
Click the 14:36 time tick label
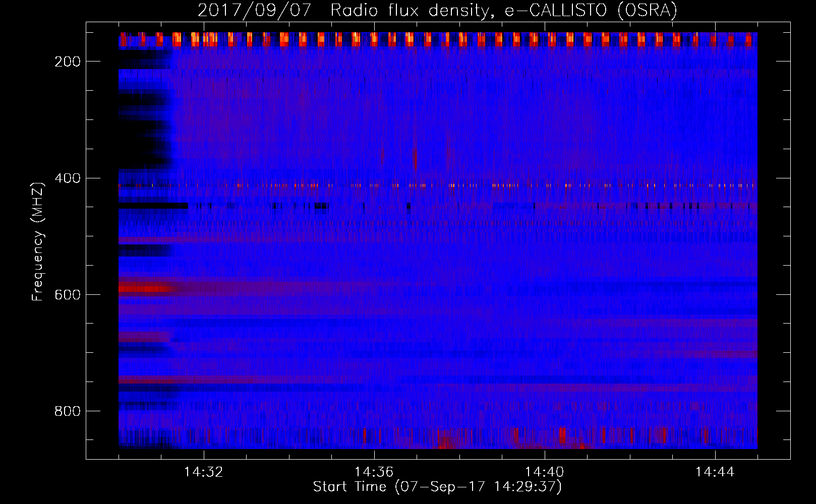coord(374,472)
